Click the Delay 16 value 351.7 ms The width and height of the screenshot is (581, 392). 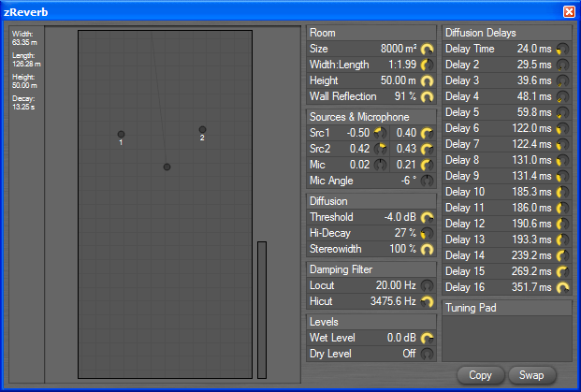coord(531,287)
